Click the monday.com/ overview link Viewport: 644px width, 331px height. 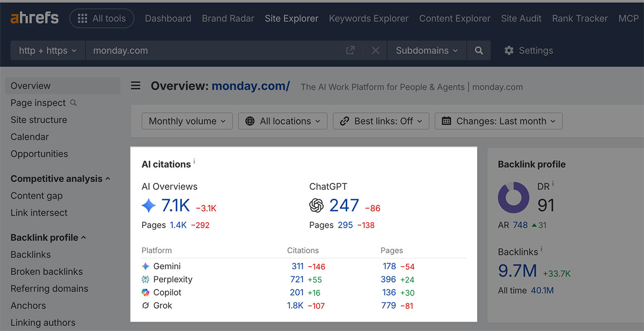251,86
